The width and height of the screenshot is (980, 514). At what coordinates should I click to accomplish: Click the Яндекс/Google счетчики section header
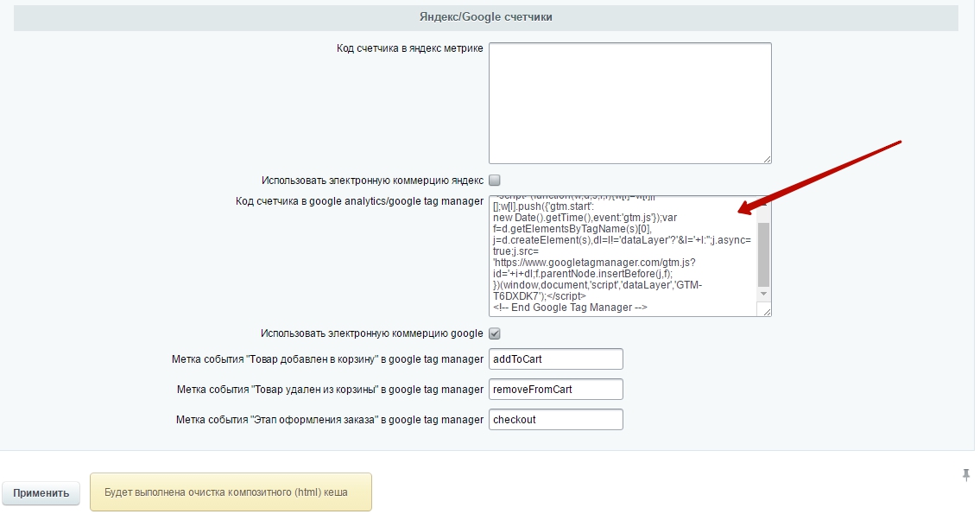pyautogui.click(x=485, y=17)
